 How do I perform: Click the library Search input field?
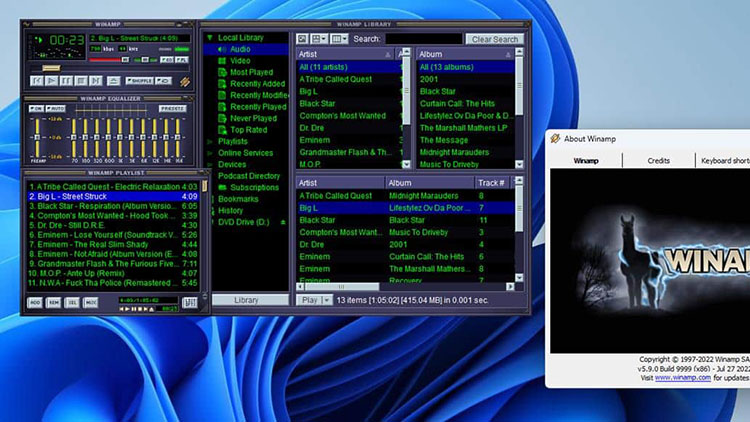pos(424,39)
